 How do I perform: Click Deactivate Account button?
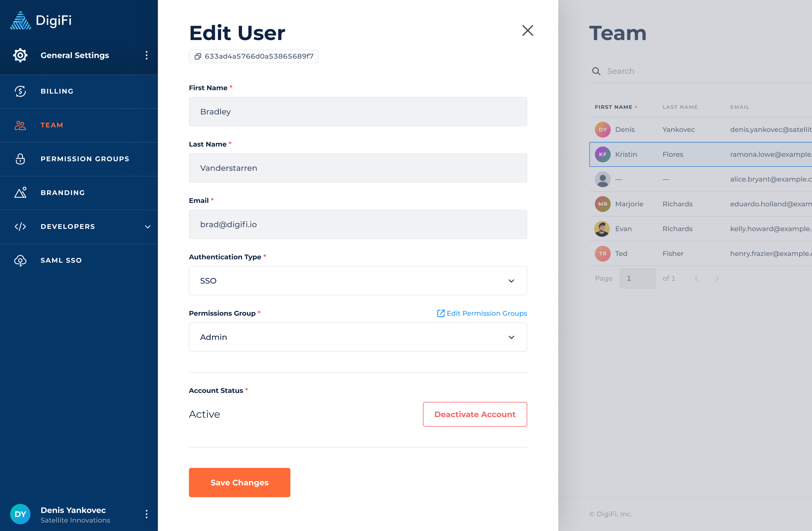click(x=475, y=414)
